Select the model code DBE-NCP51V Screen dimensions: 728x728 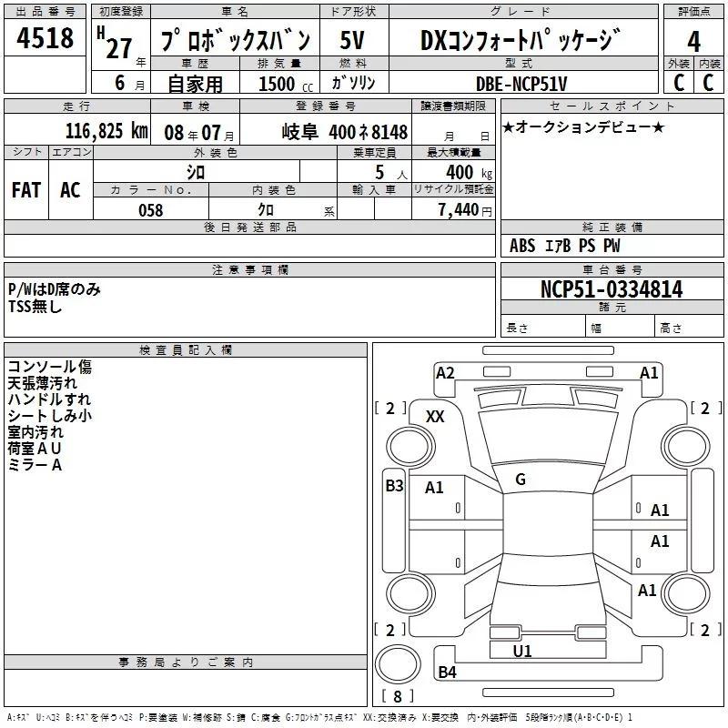(521, 84)
